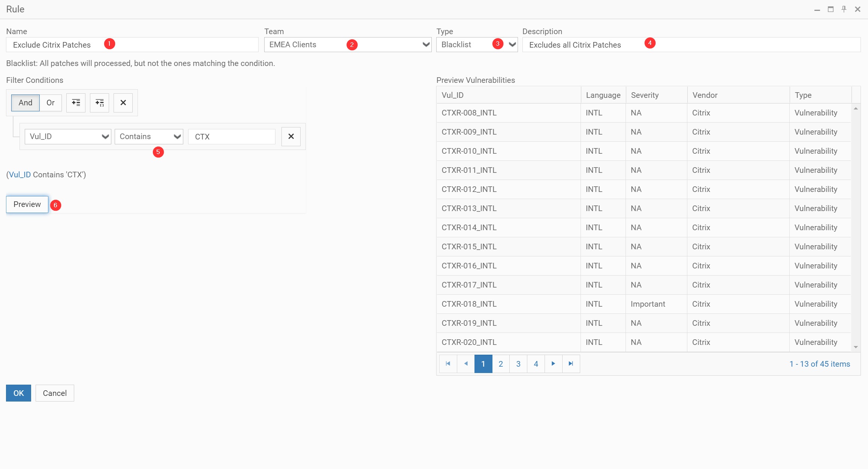Minimize the Rule dialog

[x=817, y=9]
